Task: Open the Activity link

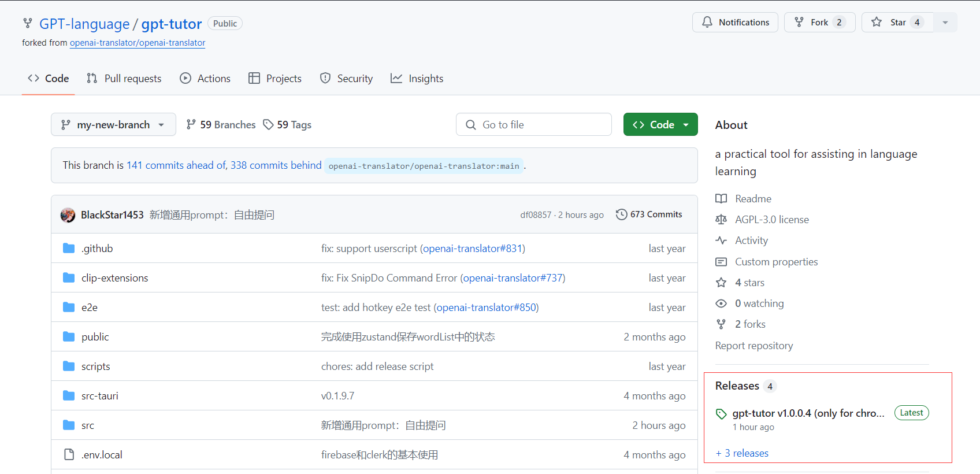Action: pos(751,240)
